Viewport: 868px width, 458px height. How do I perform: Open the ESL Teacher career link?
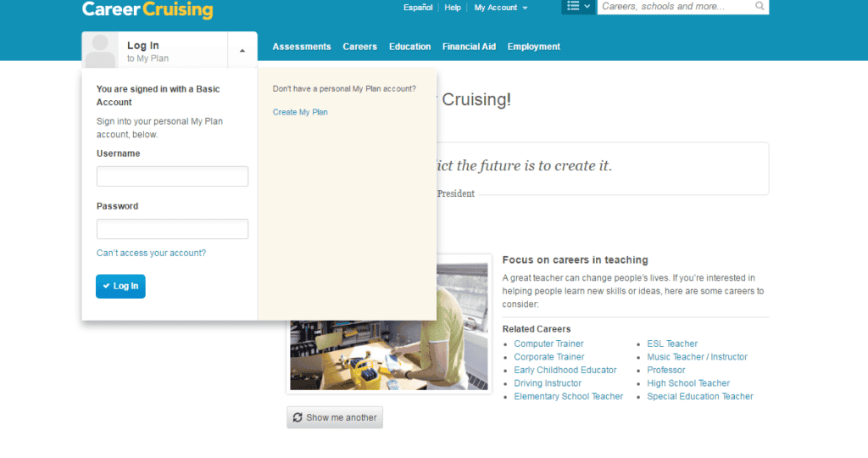pos(672,343)
